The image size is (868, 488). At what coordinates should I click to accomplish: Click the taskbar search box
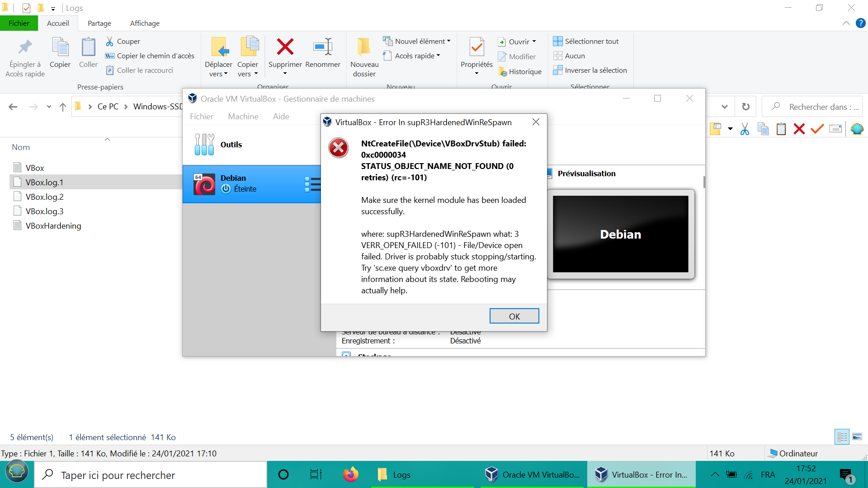150,475
